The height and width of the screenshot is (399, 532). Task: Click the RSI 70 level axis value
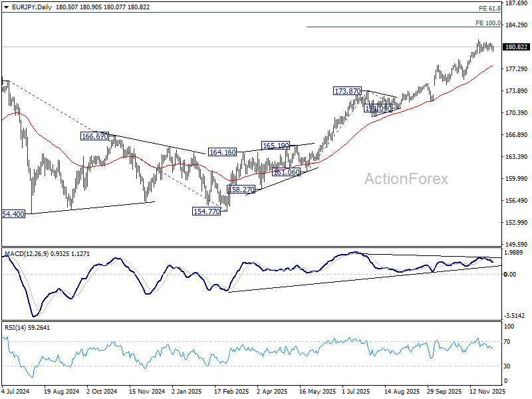(x=510, y=342)
